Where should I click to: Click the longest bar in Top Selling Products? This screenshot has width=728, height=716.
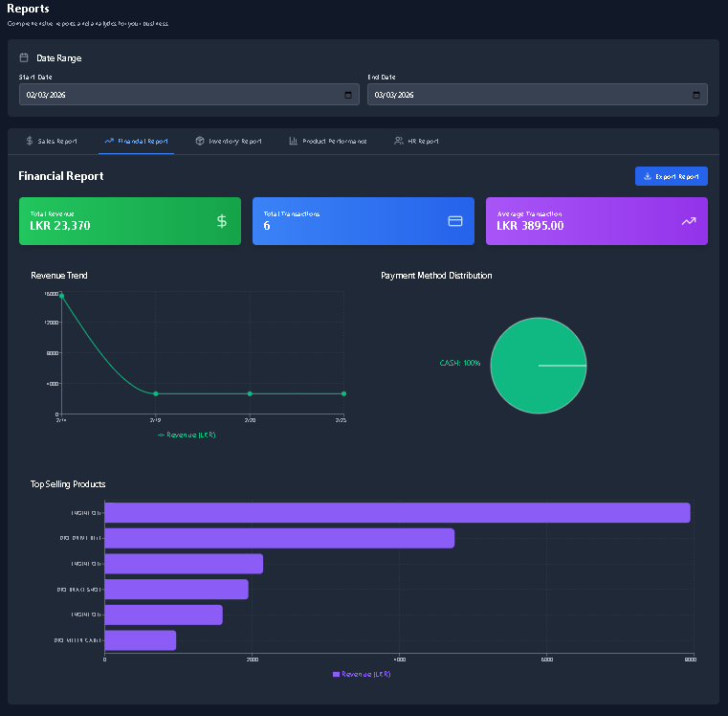pyautogui.click(x=397, y=512)
